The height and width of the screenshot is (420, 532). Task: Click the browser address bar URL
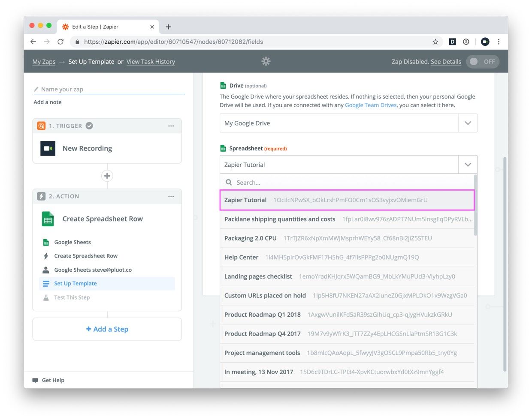click(173, 42)
